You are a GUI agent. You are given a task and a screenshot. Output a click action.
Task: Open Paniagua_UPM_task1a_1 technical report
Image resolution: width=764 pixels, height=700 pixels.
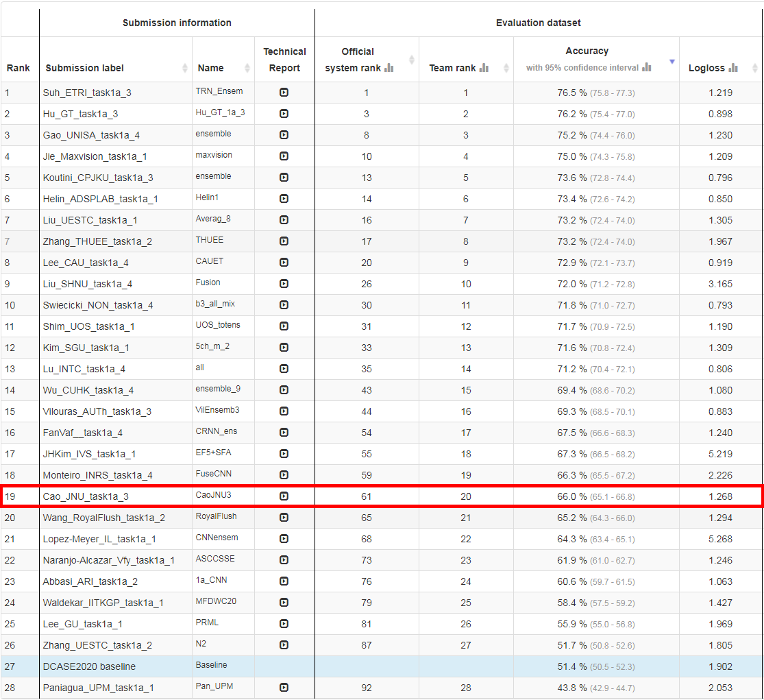(284, 688)
